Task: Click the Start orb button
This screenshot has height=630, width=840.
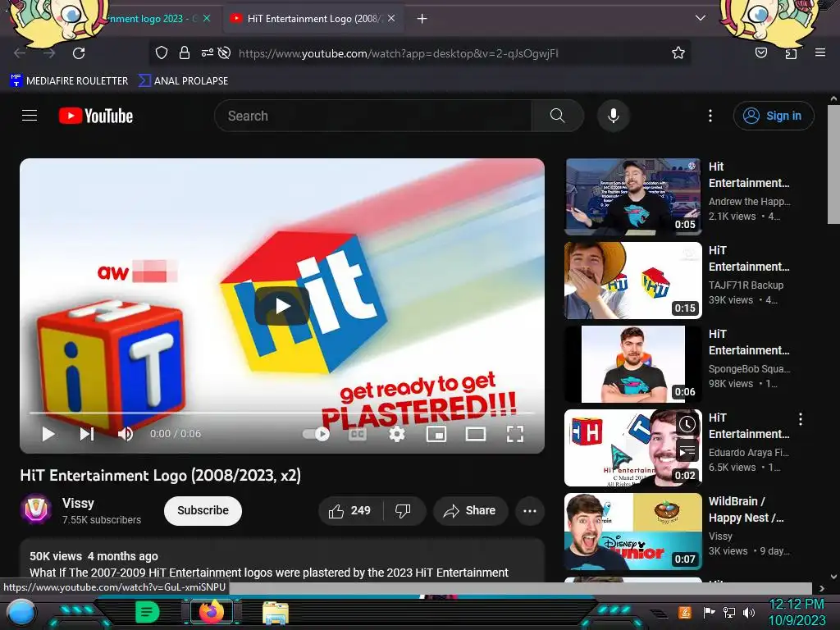Action: (x=21, y=613)
